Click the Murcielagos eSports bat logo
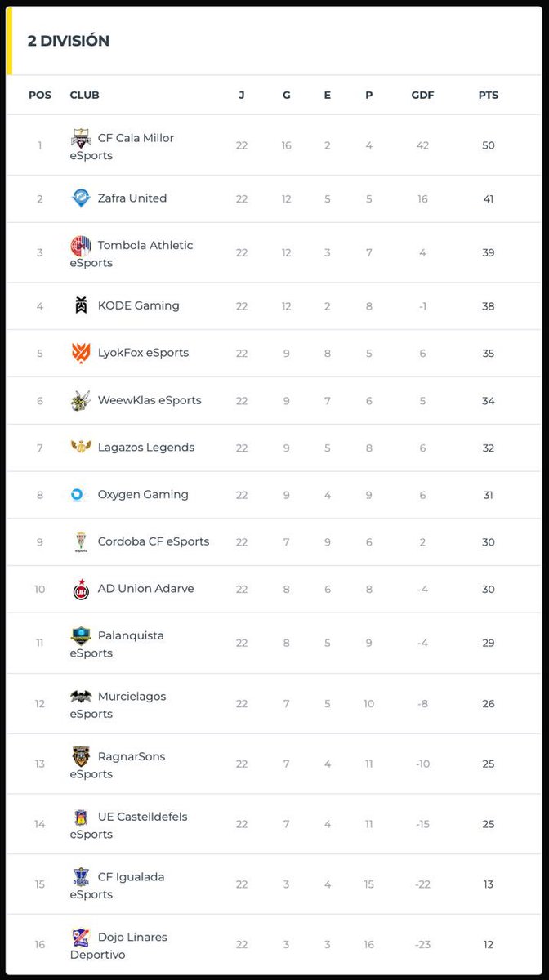This screenshot has height=980, width=549. [81, 697]
